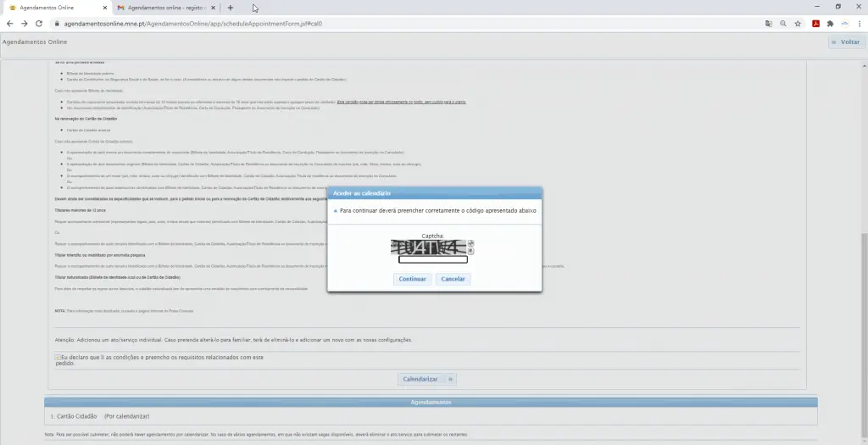This screenshot has width=868, height=445.
Task: Focus the captcha code text field
Action: pyautogui.click(x=433, y=259)
